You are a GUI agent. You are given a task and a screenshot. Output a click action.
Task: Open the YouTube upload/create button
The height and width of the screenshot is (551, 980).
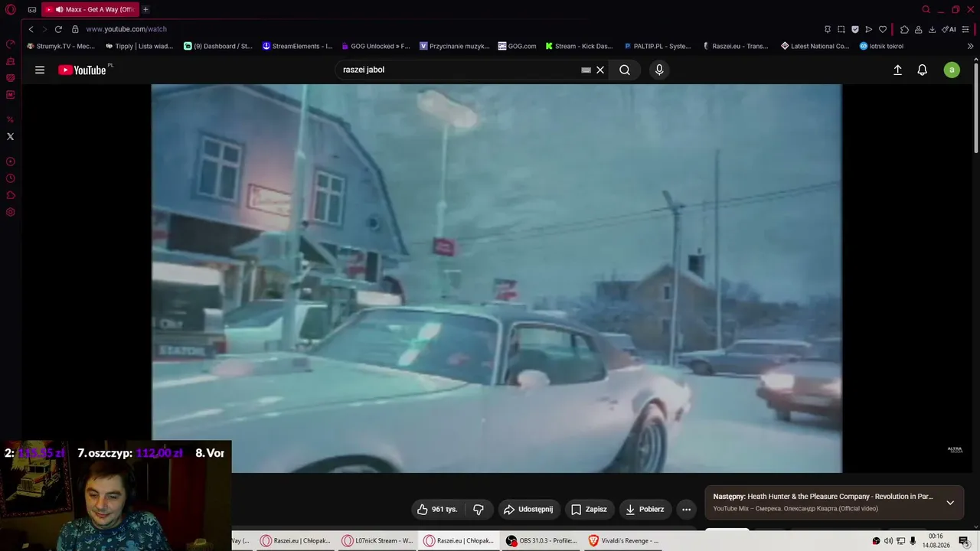point(898,70)
